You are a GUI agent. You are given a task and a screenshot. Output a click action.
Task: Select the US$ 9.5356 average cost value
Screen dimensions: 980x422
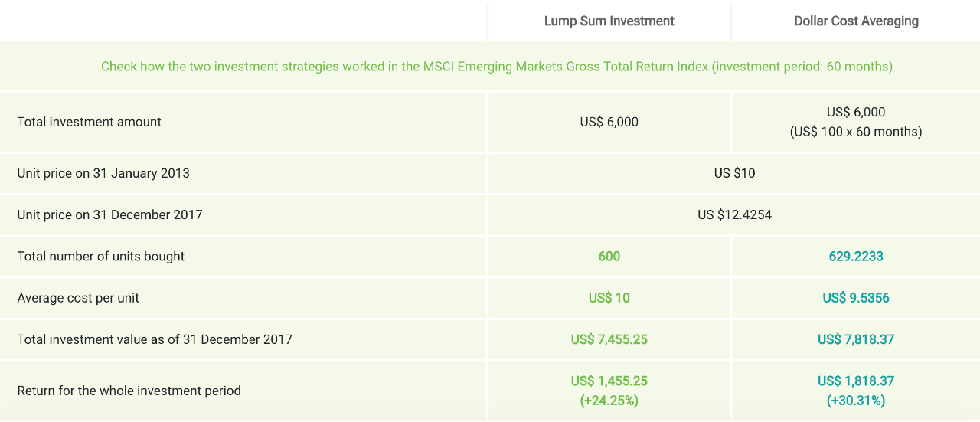[856, 298]
